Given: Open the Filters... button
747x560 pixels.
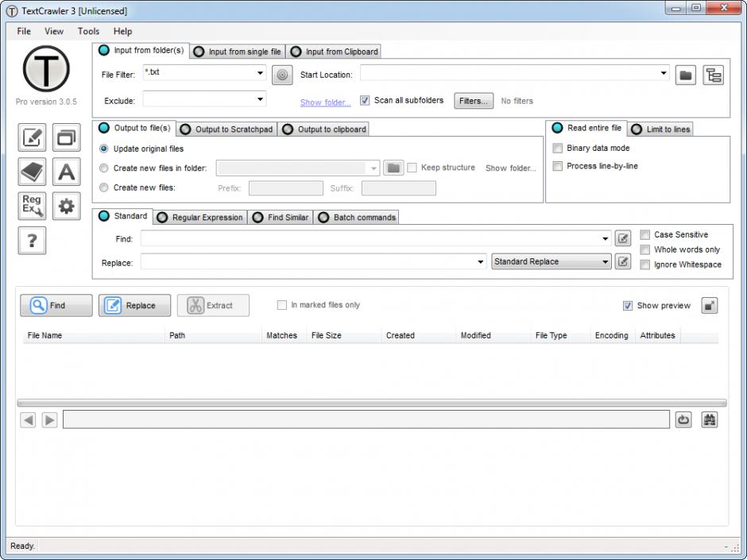Looking at the screenshot, I should [474, 101].
